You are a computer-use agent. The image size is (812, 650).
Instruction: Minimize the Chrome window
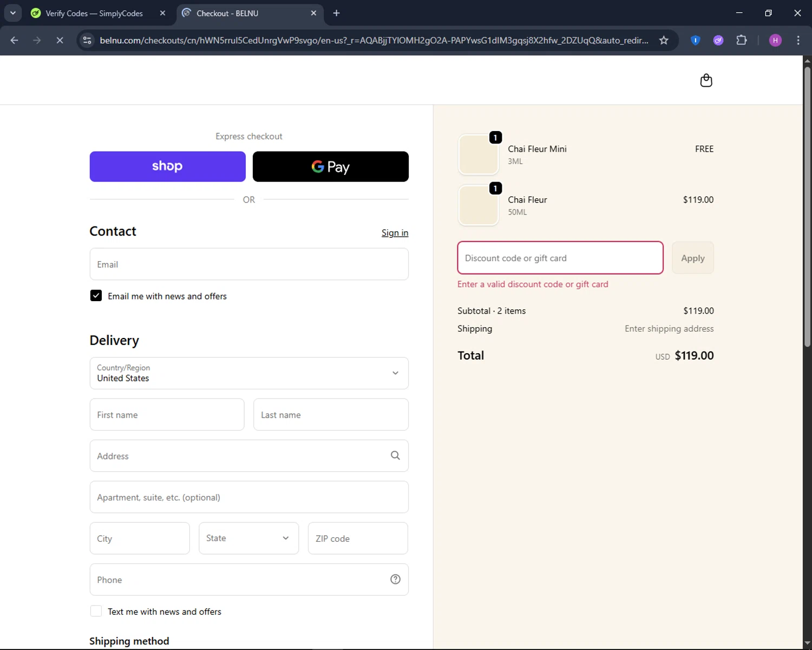pyautogui.click(x=739, y=13)
